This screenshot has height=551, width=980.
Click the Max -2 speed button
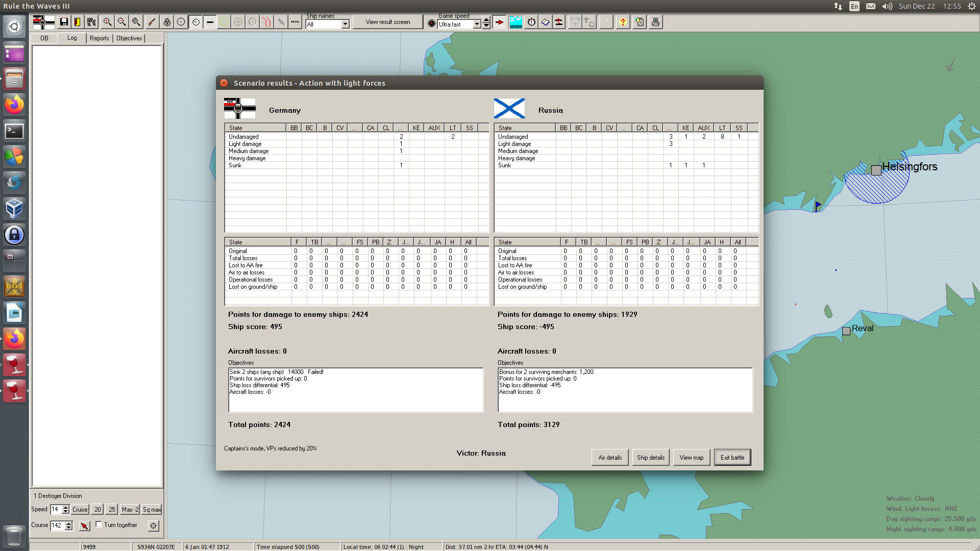130,509
